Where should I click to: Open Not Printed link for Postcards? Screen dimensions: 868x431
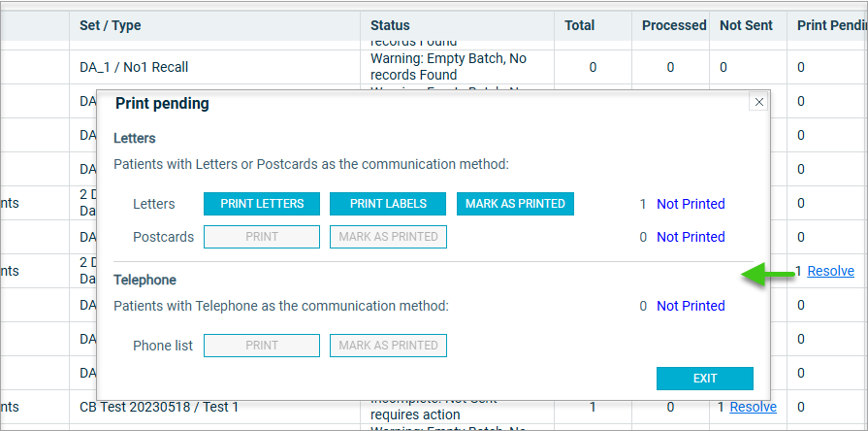click(691, 237)
